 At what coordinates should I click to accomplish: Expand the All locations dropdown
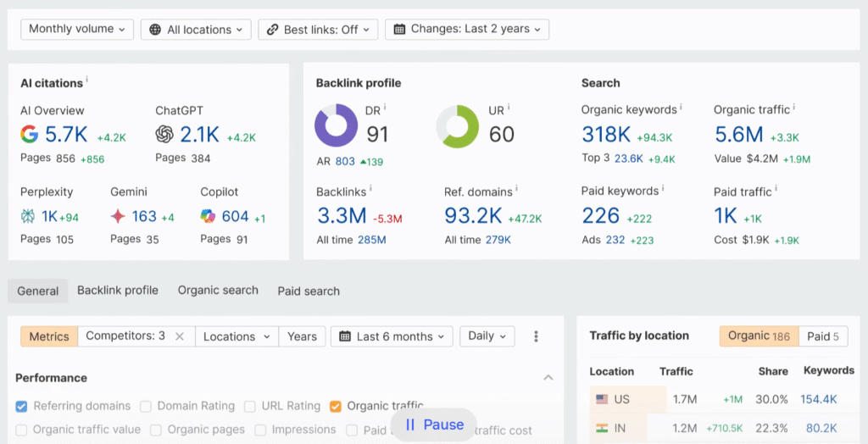point(196,30)
